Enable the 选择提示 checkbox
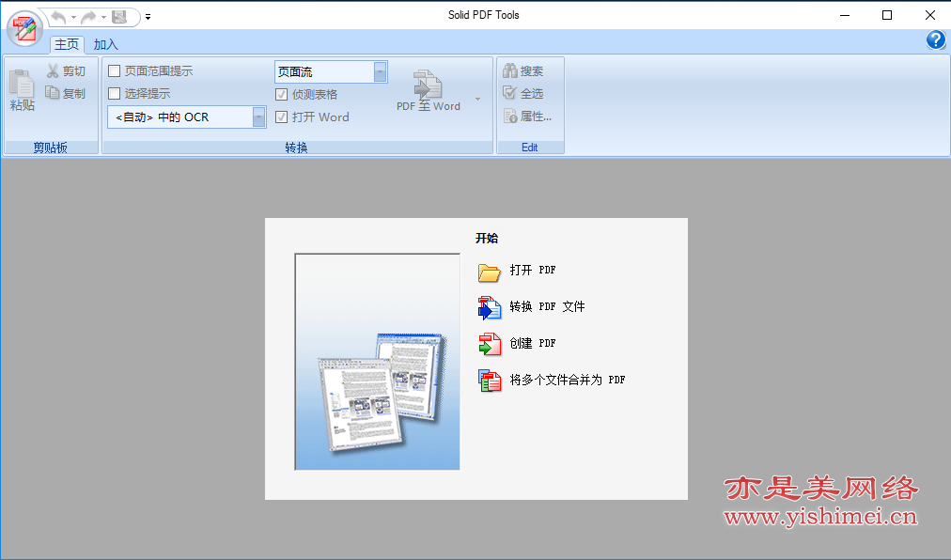The image size is (951, 560). [x=114, y=93]
